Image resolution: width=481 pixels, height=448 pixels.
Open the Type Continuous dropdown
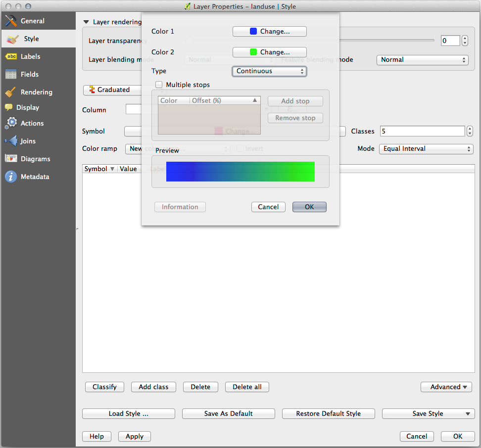pyautogui.click(x=269, y=71)
